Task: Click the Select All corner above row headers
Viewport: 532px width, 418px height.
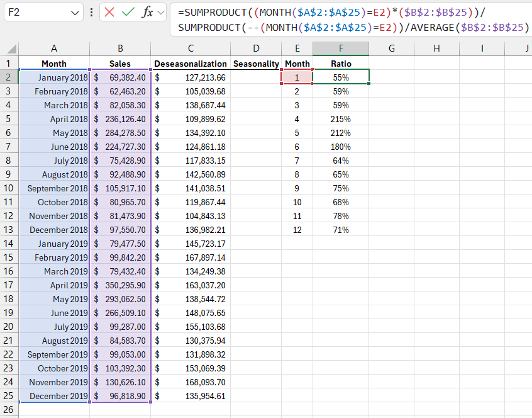Action: click(x=10, y=50)
